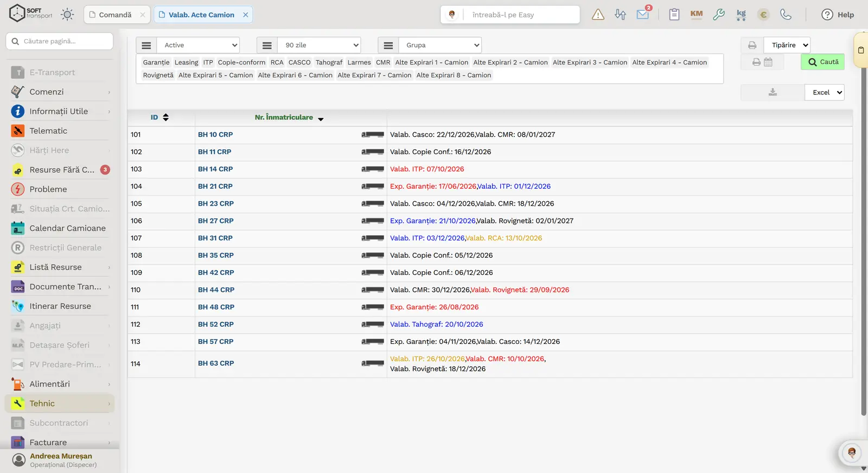The image size is (868, 473).
Task: Toggle the Tahograf filter tag
Action: 329,62
